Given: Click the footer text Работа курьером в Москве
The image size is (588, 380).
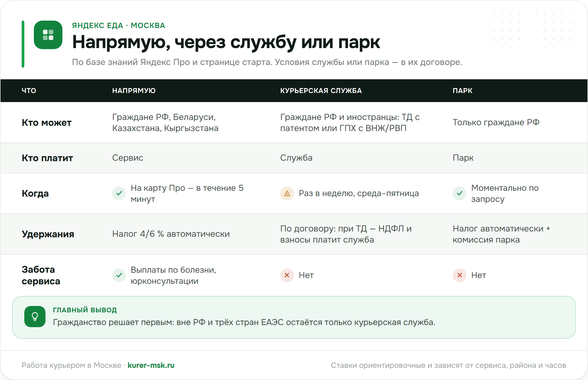Looking at the screenshot, I should pyautogui.click(x=71, y=365).
